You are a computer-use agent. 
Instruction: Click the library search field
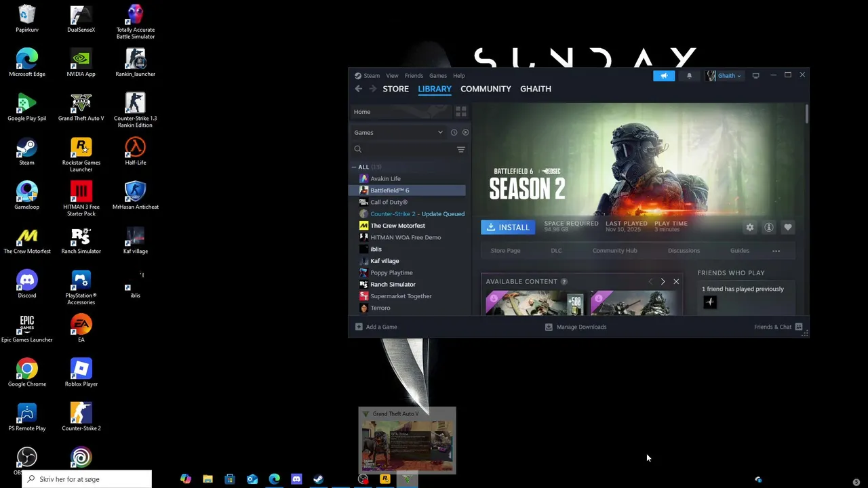click(x=403, y=149)
